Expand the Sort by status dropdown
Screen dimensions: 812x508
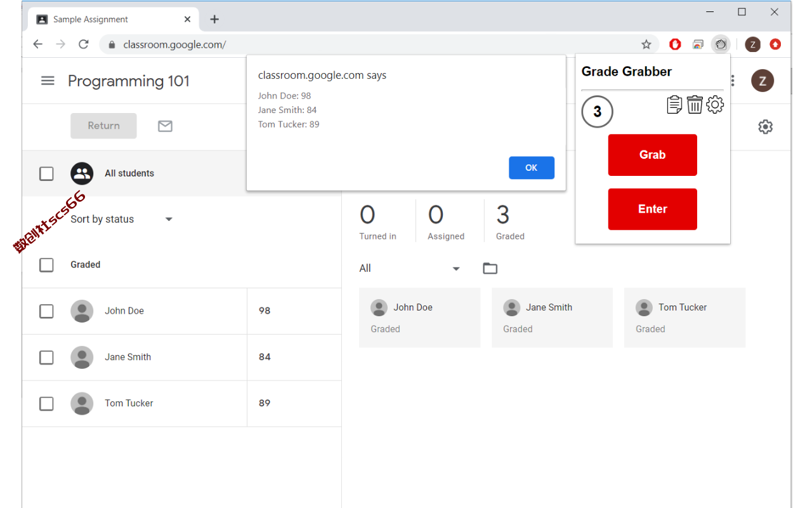[122, 219]
